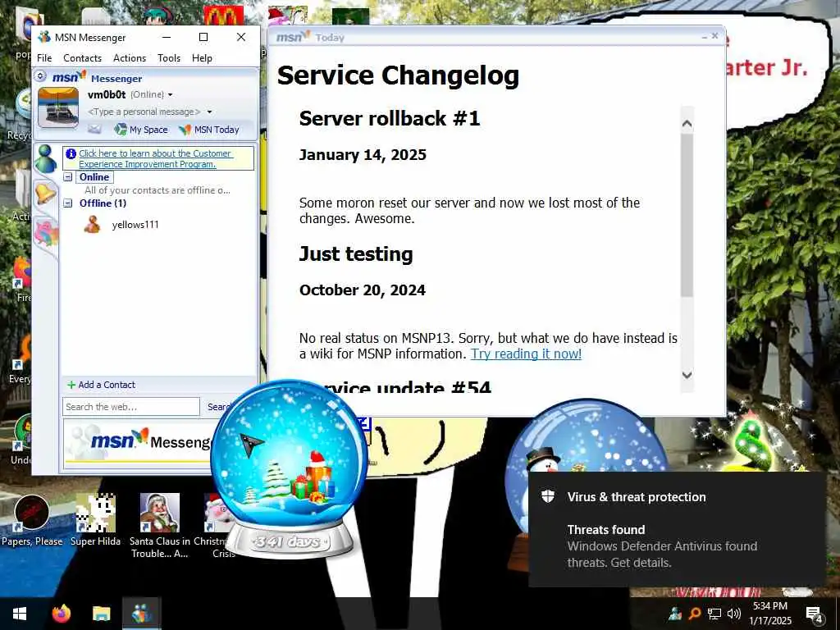This screenshot has width=840, height=630.
Task: Open the File menu in MSN Messenger
Action: coord(44,58)
